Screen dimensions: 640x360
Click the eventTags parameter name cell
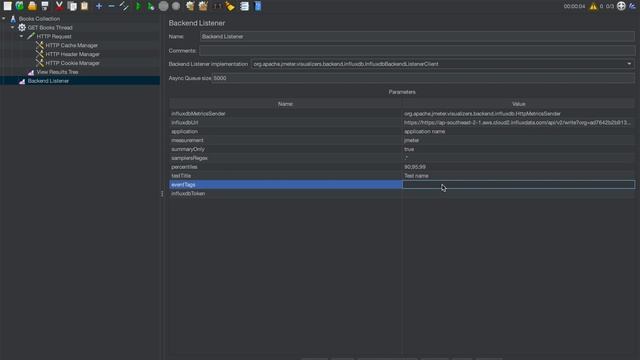click(x=285, y=184)
